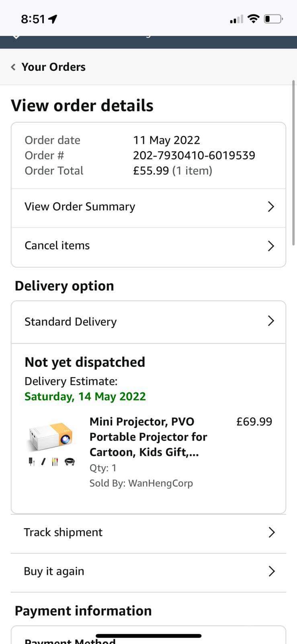Tap the location arrow icon in status bar
Image resolution: width=297 pixels, height=644 pixels.
pos(53,19)
